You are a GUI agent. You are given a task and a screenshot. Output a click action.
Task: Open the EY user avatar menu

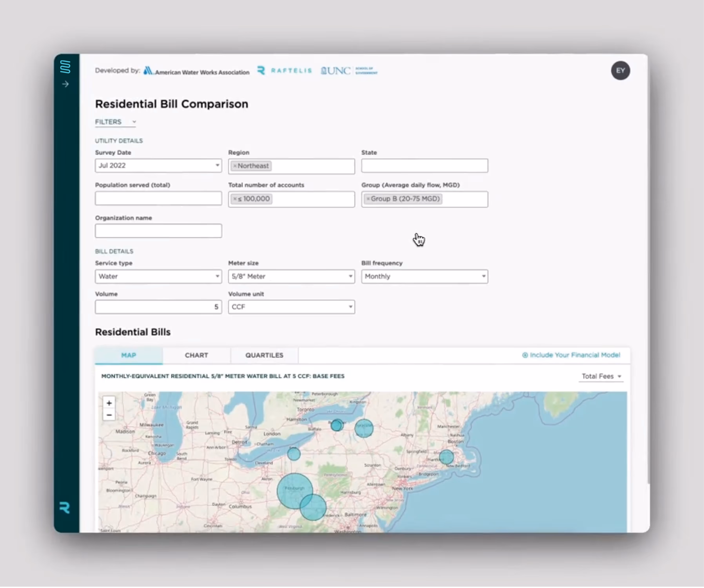coord(620,71)
